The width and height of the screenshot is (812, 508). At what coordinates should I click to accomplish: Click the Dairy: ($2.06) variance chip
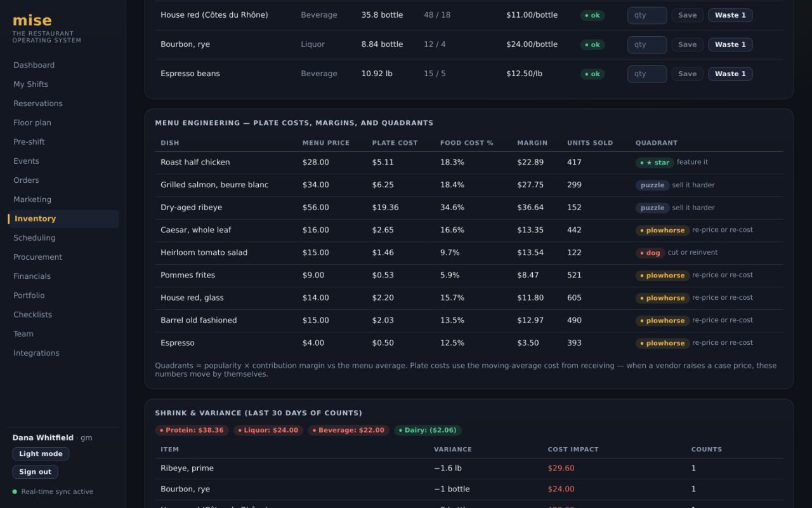pos(428,431)
